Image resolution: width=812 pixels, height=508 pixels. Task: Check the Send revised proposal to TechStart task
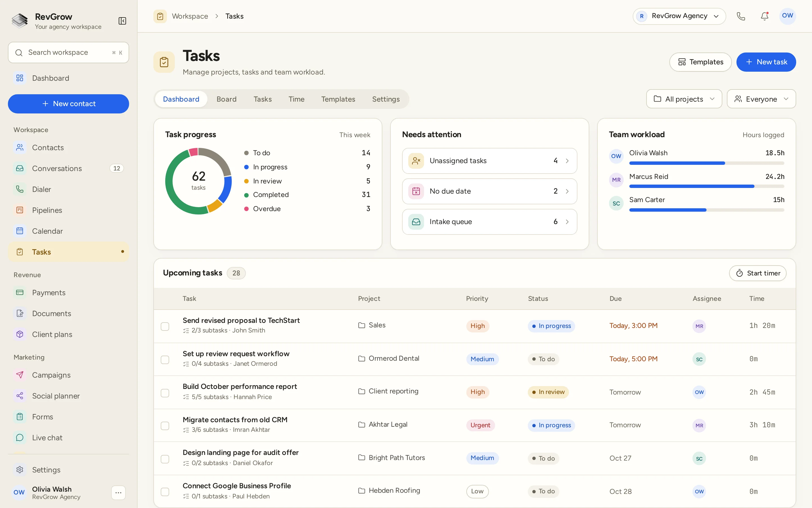[x=165, y=326]
